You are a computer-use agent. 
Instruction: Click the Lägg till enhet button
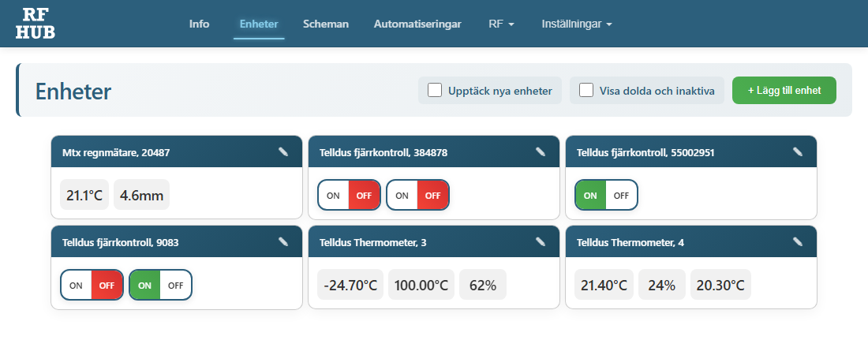coord(784,90)
